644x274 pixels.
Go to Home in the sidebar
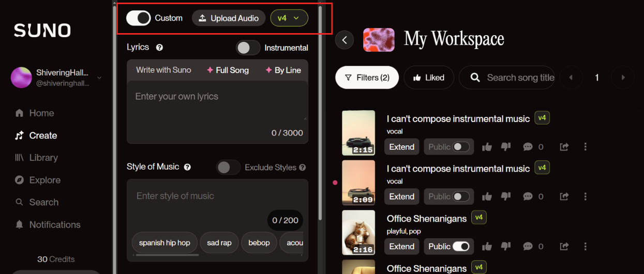pyautogui.click(x=35, y=113)
